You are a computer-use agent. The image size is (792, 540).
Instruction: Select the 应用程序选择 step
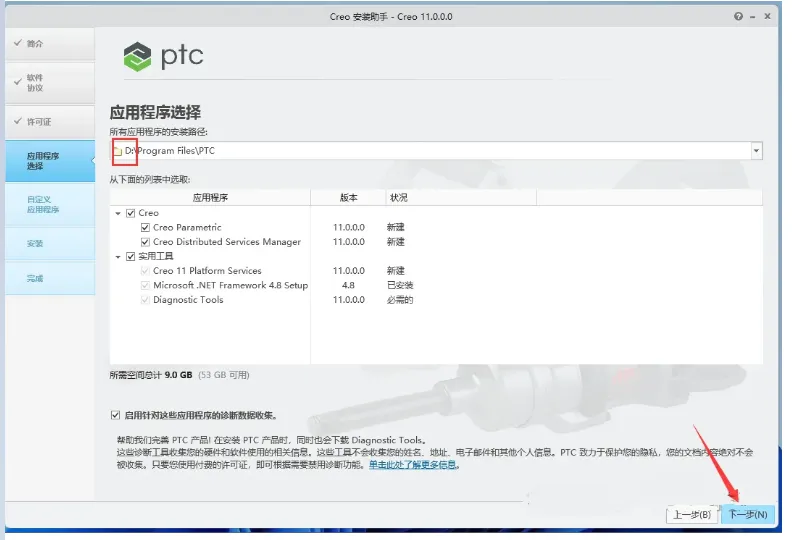click(50, 161)
